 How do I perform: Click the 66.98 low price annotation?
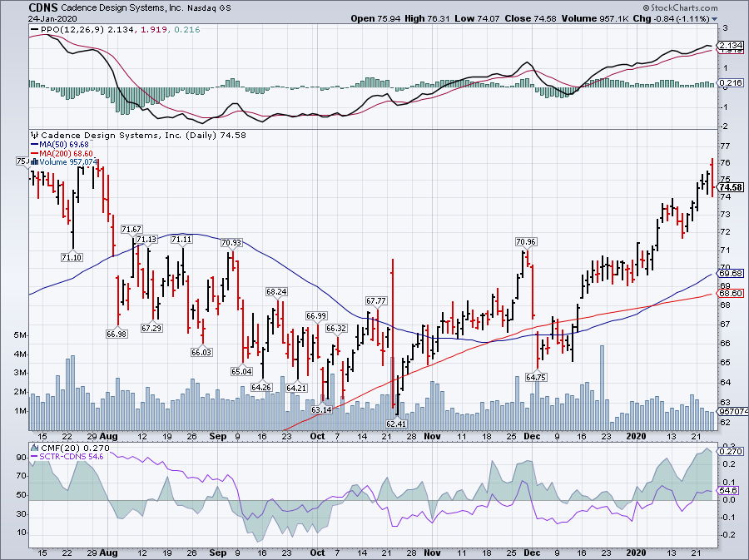[x=117, y=334]
